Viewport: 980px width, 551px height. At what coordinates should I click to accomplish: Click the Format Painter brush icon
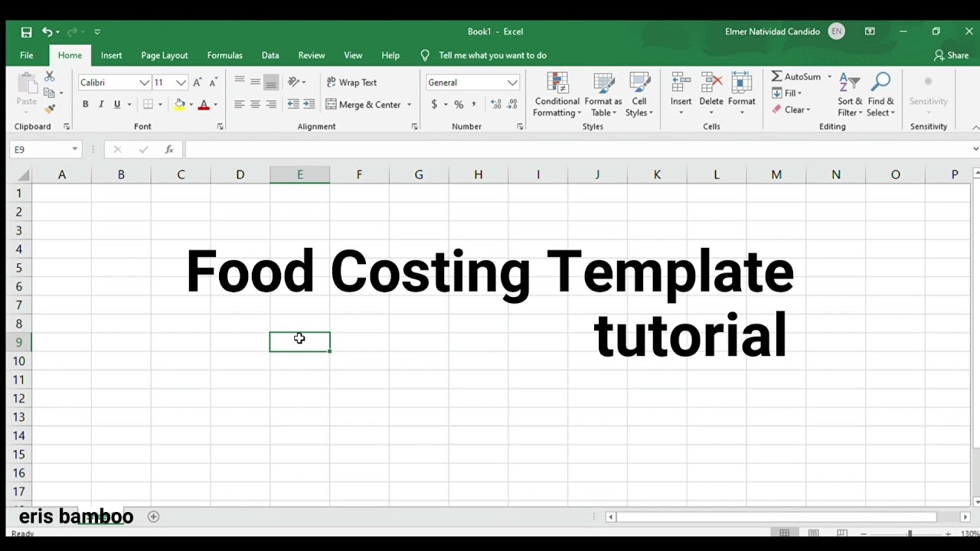pyautogui.click(x=50, y=109)
